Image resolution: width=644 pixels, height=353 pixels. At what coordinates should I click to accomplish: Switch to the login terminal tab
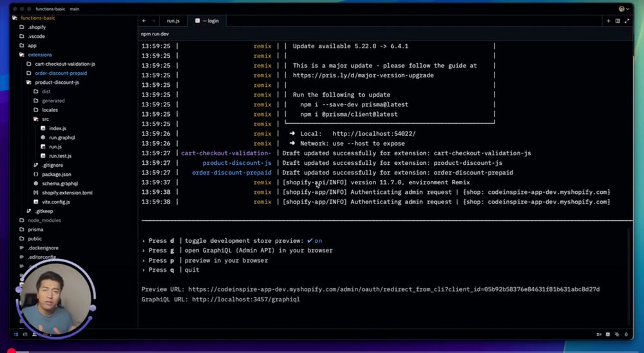pos(207,21)
